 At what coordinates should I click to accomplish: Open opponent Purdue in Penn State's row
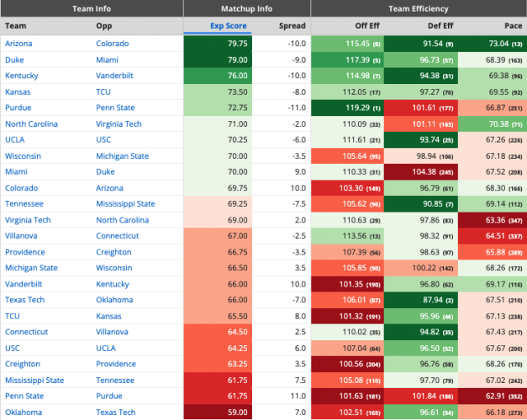pos(109,396)
